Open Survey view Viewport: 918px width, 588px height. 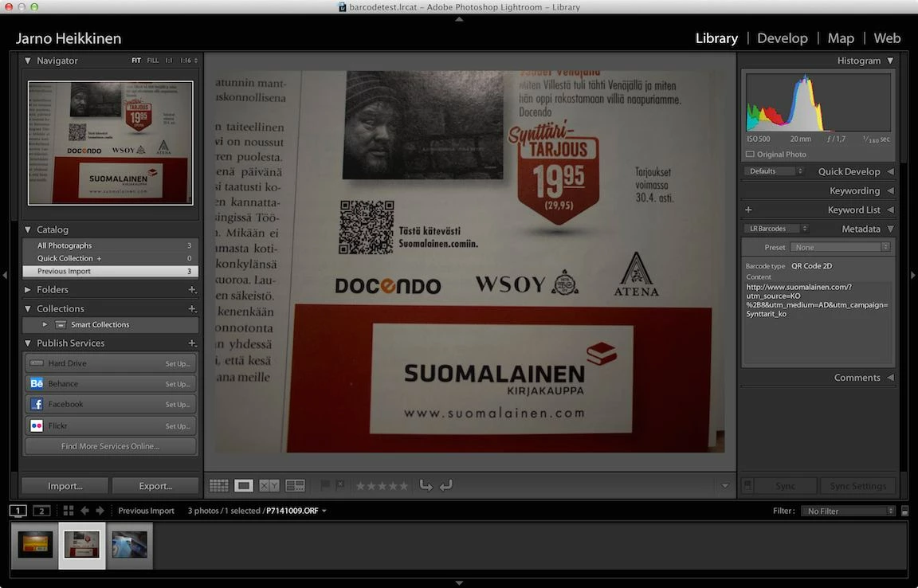(x=295, y=485)
